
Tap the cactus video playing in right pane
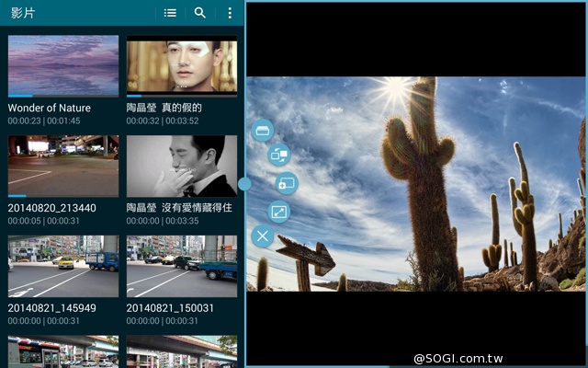[x=415, y=184]
